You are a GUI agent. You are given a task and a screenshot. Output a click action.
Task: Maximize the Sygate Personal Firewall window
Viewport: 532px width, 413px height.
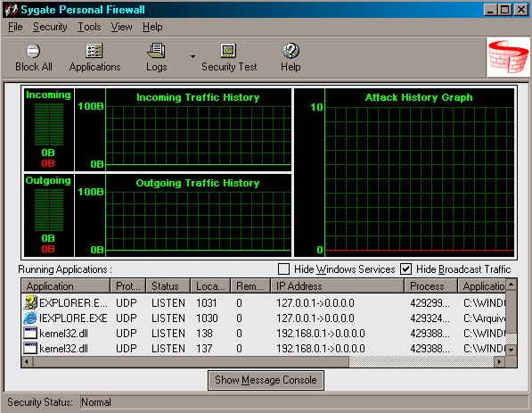[x=505, y=10]
